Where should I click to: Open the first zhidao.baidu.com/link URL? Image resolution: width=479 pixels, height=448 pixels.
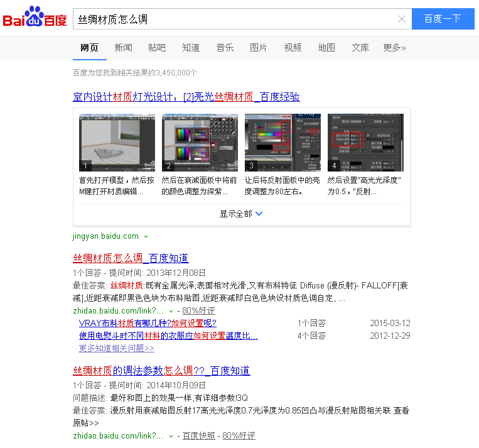point(118,310)
